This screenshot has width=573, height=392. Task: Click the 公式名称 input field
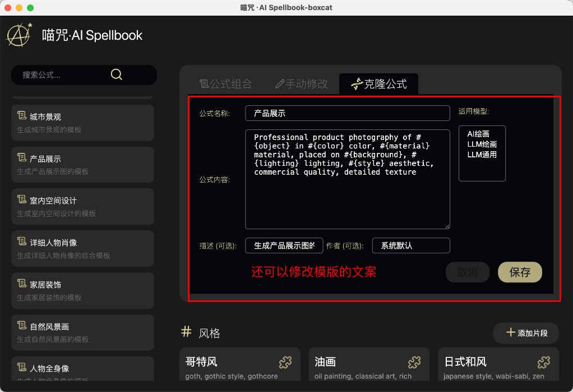[x=348, y=113]
